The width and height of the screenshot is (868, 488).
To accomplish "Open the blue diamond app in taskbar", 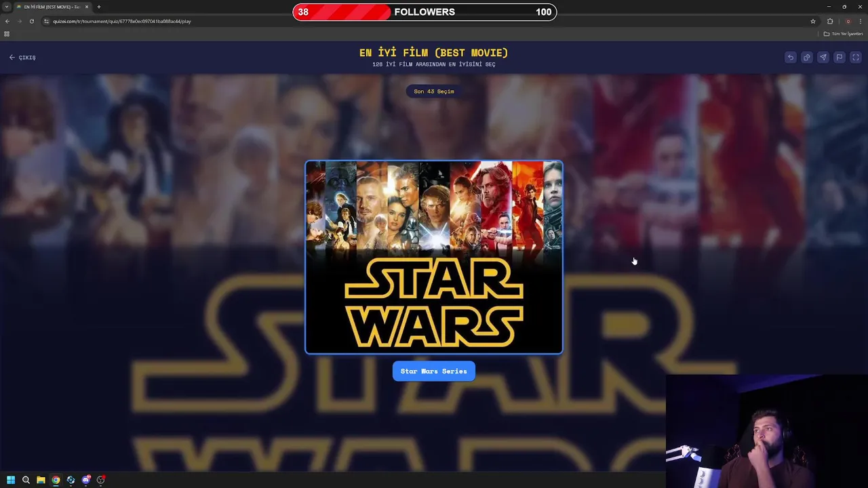I will (x=71, y=480).
